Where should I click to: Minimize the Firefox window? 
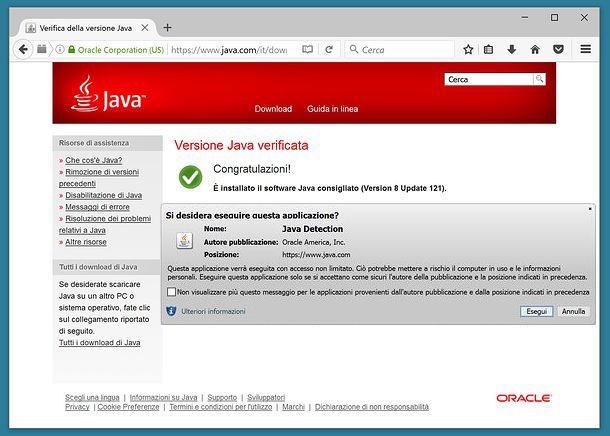coord(525,18)
